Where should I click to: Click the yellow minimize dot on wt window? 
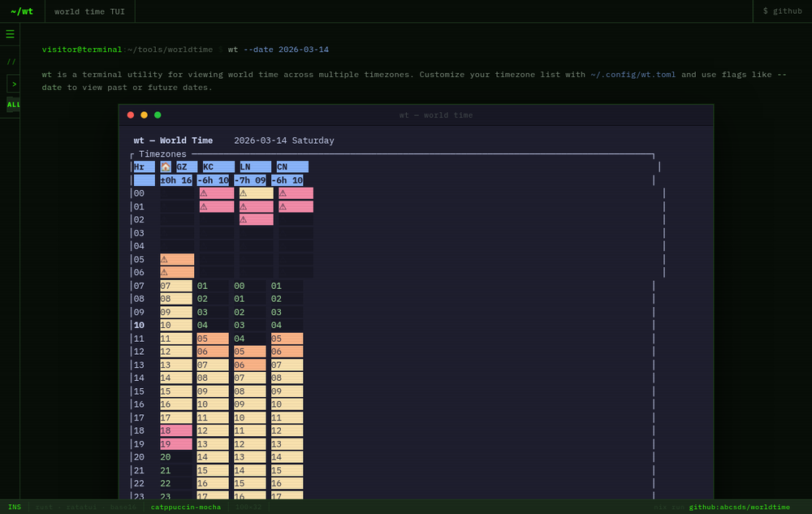(144, 115)
